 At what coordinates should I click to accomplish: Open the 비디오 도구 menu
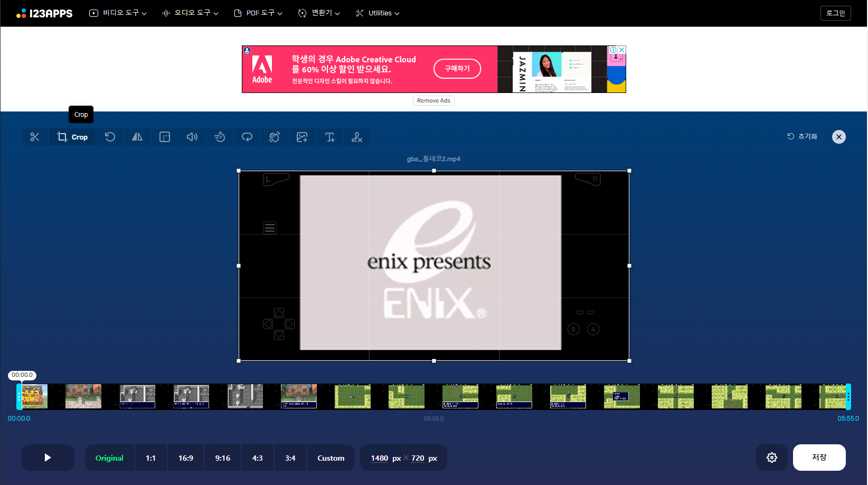(118, 13)
